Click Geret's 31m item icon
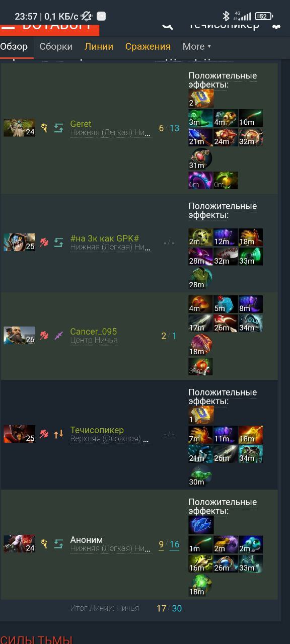290x644 pixels. (200, 158)
